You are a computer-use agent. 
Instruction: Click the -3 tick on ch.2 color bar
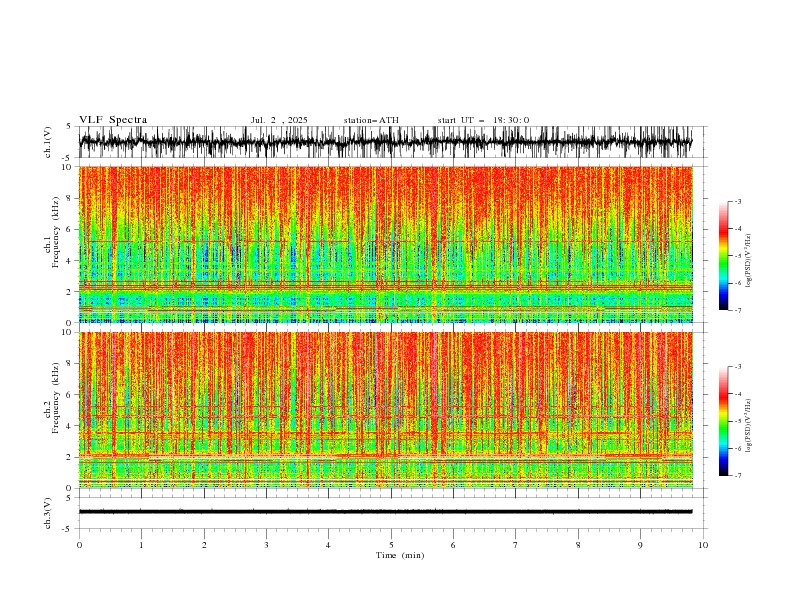point(737,367)
